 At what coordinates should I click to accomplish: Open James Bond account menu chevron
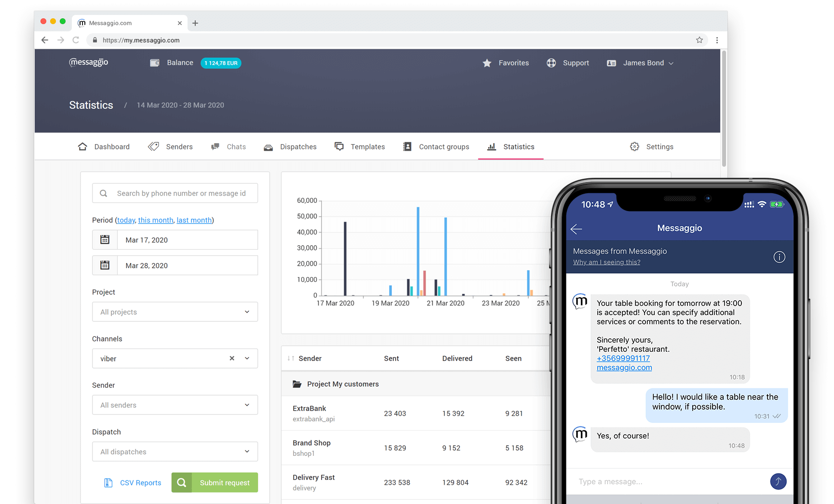pyautogui.click(x=671, y=63)
